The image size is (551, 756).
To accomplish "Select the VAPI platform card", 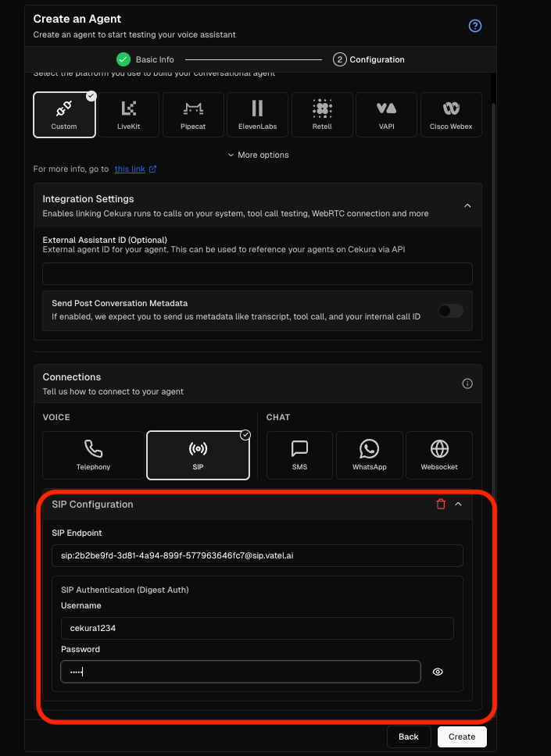I will tap(386, 115).
